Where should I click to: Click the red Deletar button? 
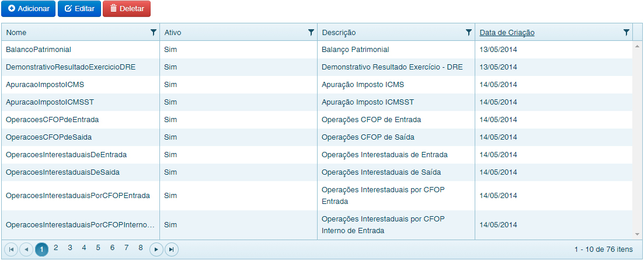127,9
